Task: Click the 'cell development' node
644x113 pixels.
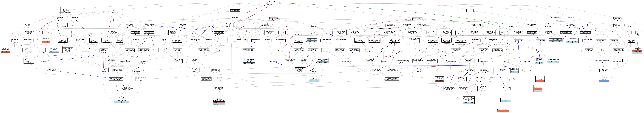Action: (x=541, y=40)
